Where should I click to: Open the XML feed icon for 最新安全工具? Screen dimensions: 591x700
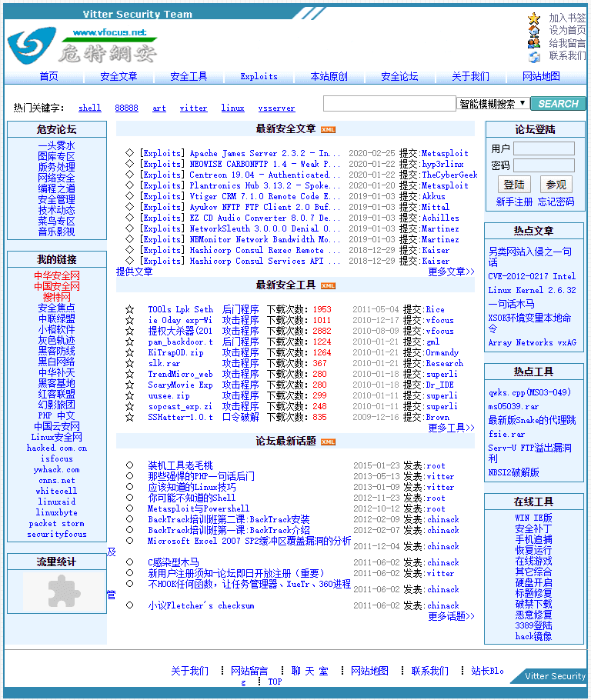(x=328, y=285)
